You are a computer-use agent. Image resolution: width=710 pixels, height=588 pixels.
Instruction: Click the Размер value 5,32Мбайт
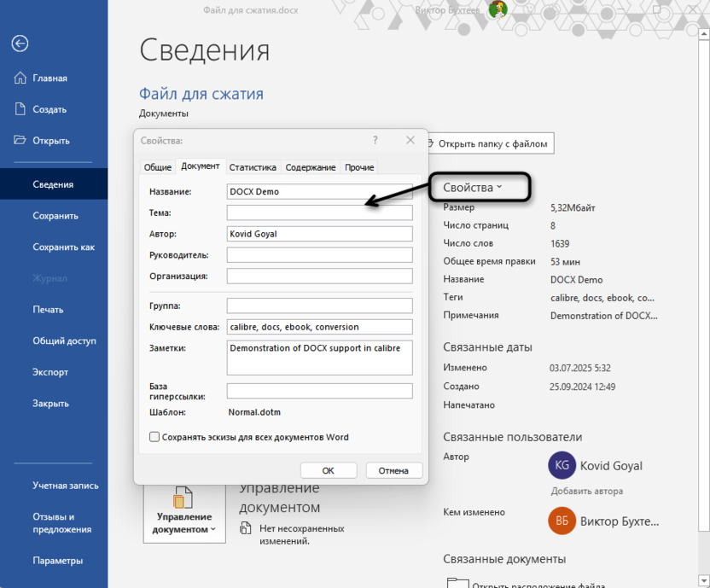point(573,207)
